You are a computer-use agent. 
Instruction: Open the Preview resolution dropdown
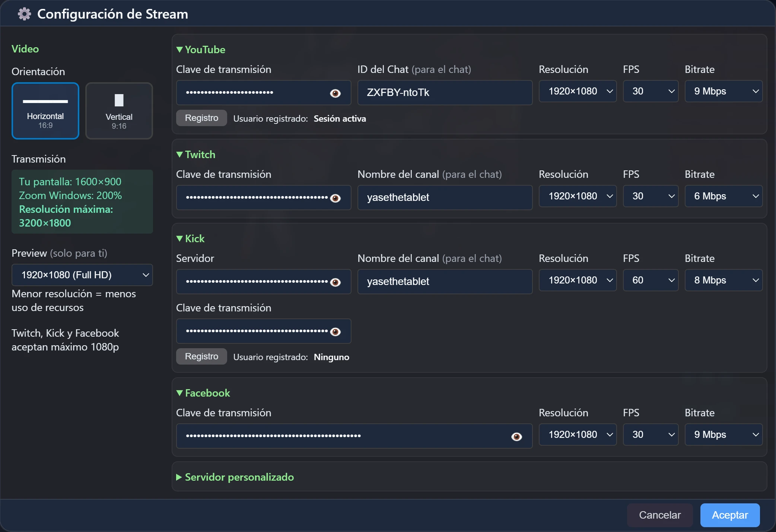click(82, 275)
